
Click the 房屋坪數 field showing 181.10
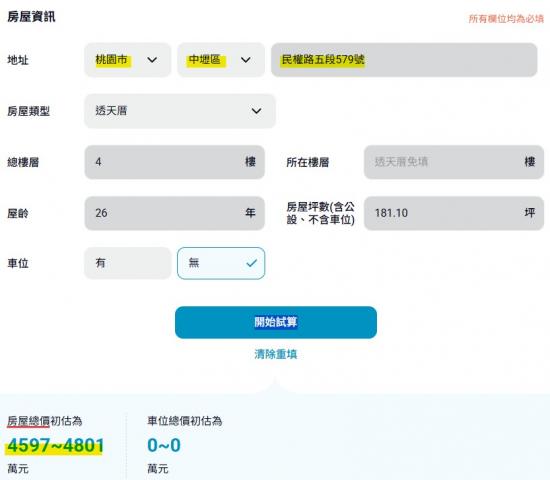tap(454, 213)
